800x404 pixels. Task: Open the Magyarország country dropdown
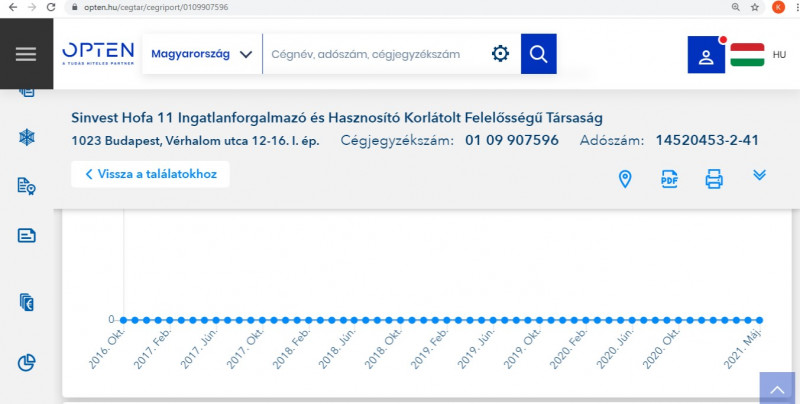[x=201, y=54]
